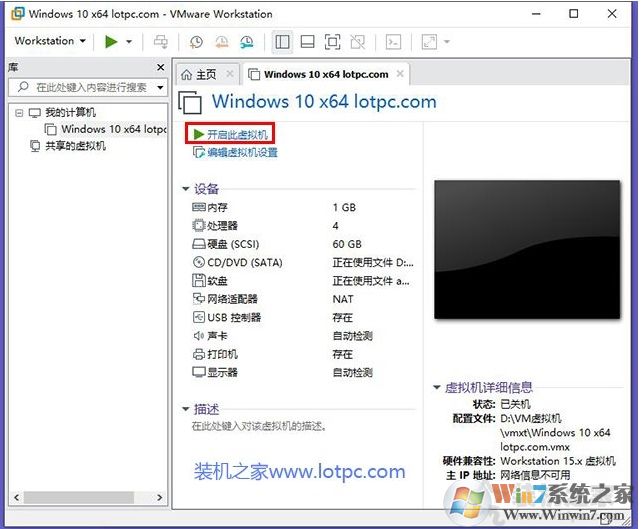Collapse the 设备 section
Image resolution: width=641 pixels, height=529 pixels.
point(186,189)
